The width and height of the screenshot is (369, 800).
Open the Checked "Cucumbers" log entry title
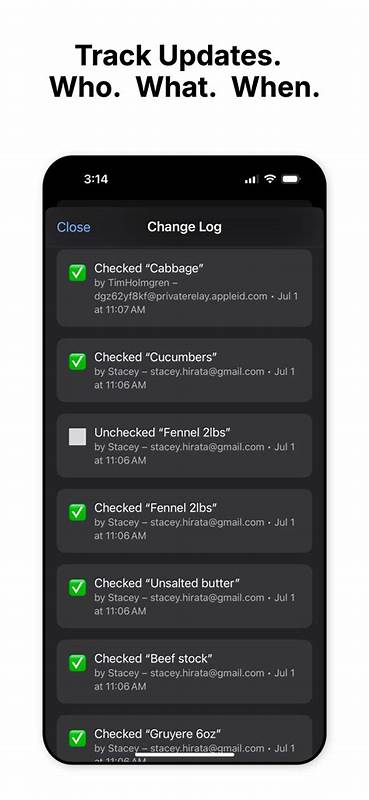click(156, 357)
